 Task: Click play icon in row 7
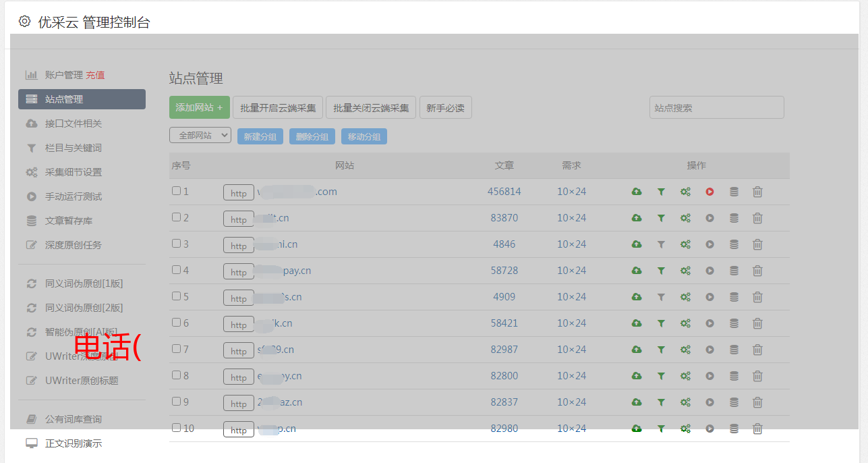710,350
